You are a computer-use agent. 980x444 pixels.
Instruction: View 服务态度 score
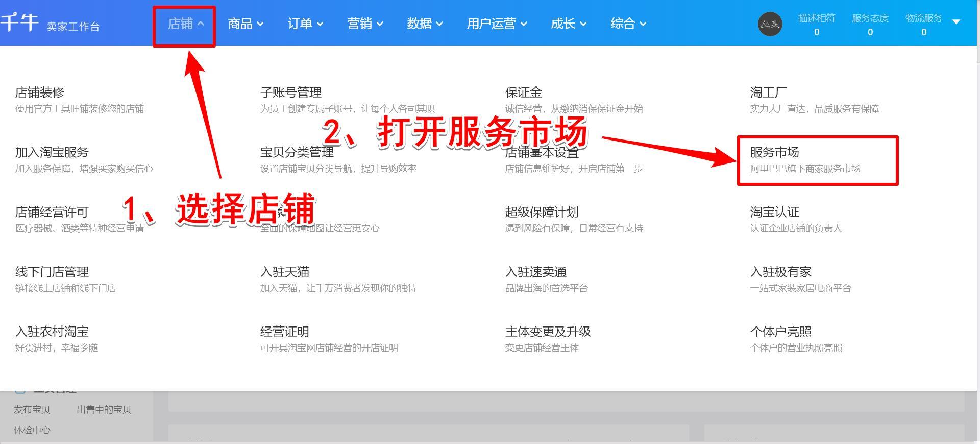click(x=870, y=25)
